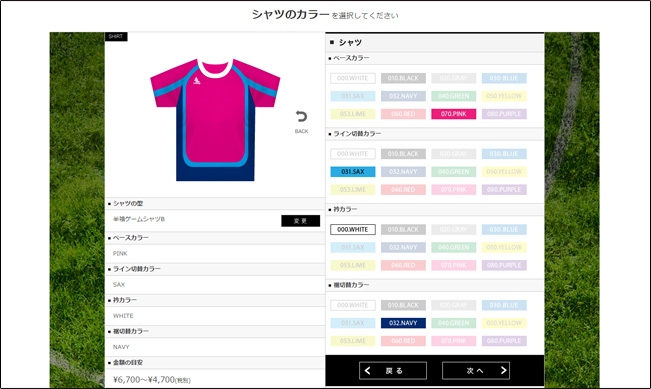Choose line color 053.LIME
Viewport: 651px width, 389px height.
coord(353,189)
